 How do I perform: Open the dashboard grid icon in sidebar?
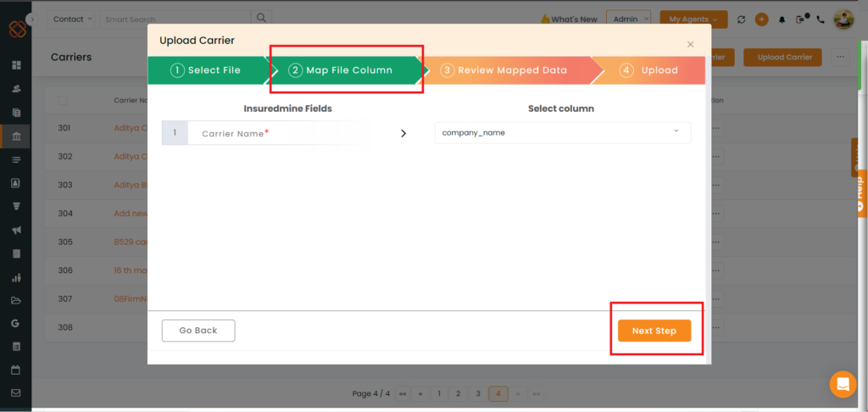click(x=15, y=65)
